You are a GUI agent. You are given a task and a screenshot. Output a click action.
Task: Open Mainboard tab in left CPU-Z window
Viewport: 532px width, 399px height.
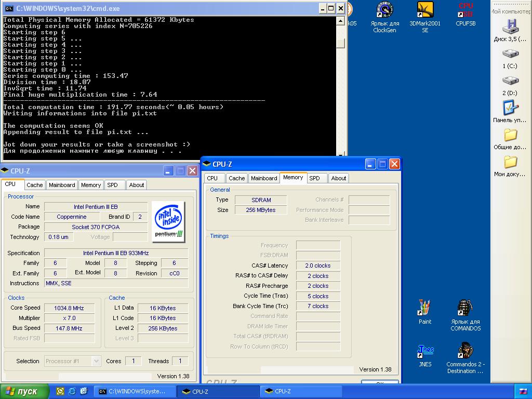62,185
